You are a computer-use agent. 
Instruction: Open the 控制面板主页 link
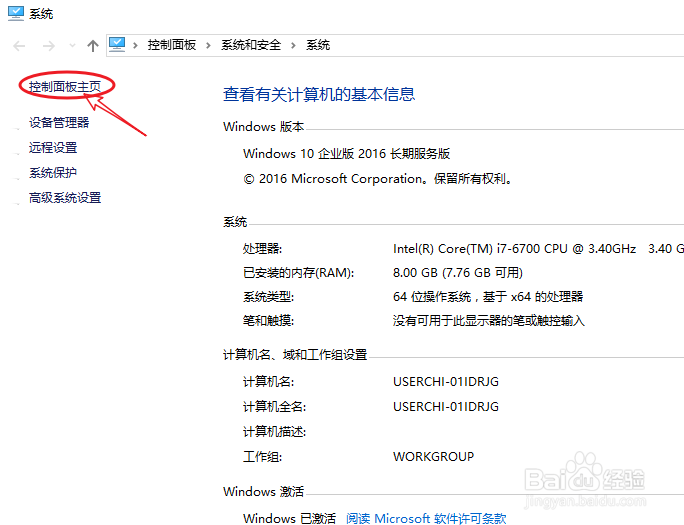coord(65,86)
